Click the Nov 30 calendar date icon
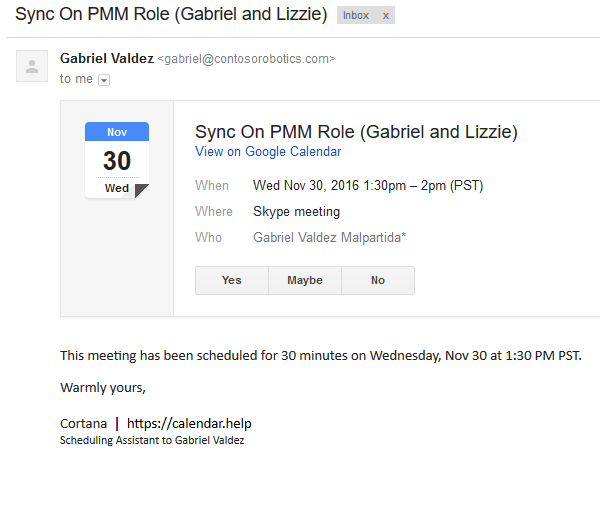611x505 pixels. coord(117,160)
